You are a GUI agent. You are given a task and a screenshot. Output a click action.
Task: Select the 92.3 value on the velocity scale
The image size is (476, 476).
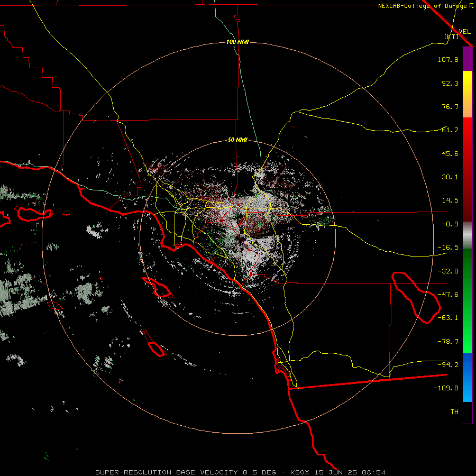point(450,83)
